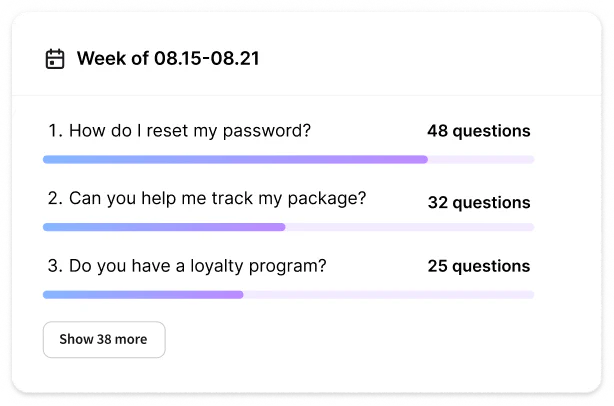Screen dimensions: 614x406
Task: Click the '25 questions' count
Action: pos(478,267)
